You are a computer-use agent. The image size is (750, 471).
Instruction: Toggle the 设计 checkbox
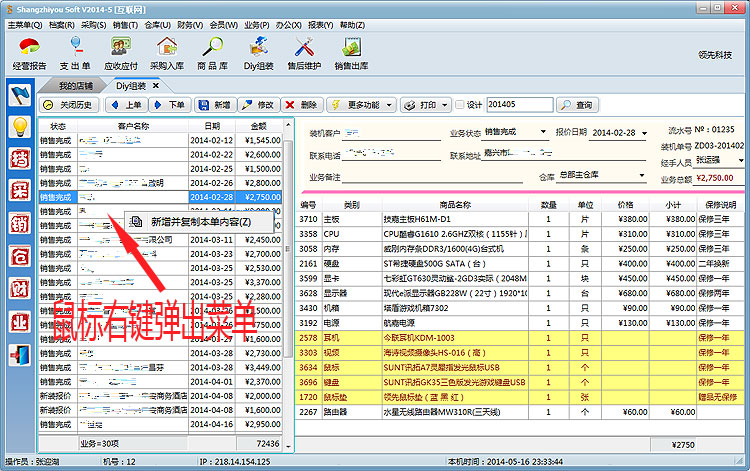pos(460,104)
